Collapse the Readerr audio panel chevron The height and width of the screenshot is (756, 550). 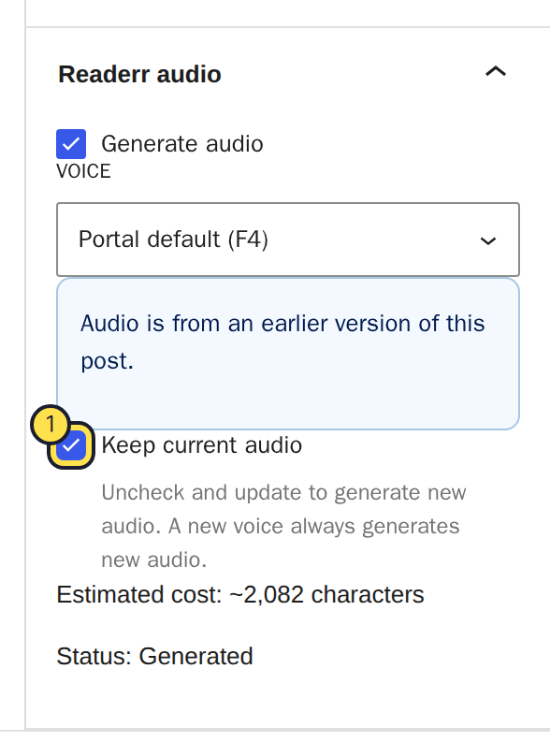coord(496,72)
